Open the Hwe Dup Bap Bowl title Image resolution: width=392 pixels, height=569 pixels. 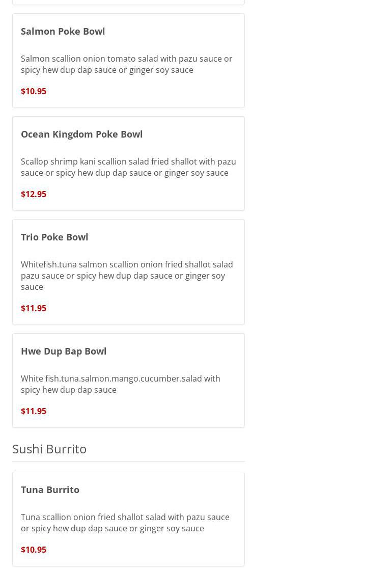(x=64, y=351)
